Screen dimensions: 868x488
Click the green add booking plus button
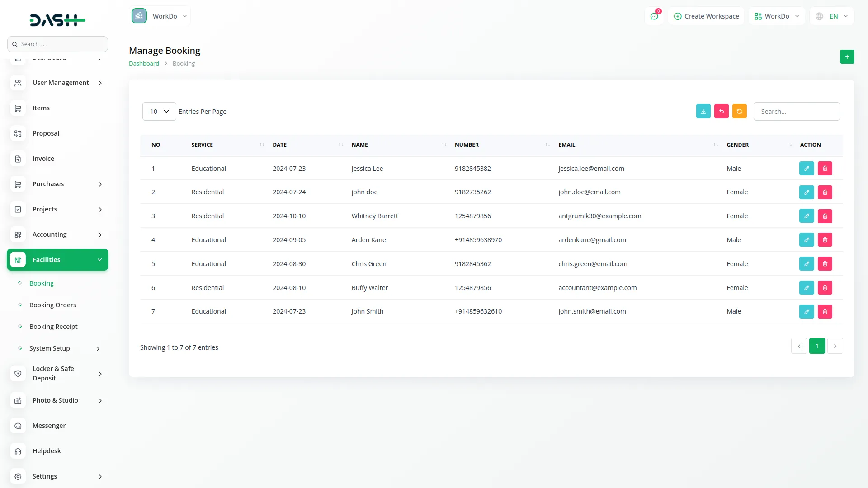click(x=847, y=57)
